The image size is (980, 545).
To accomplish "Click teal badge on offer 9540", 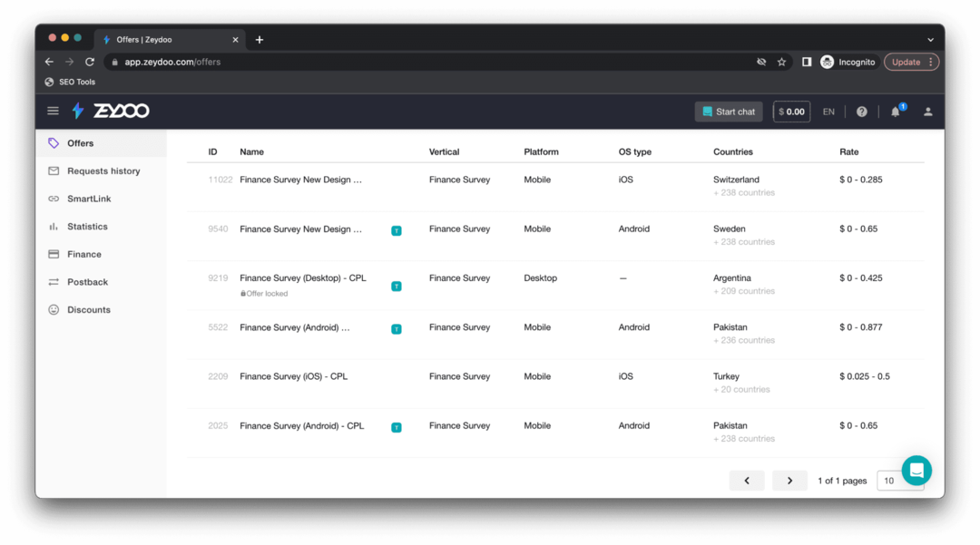I will click(x=397, y=230).
